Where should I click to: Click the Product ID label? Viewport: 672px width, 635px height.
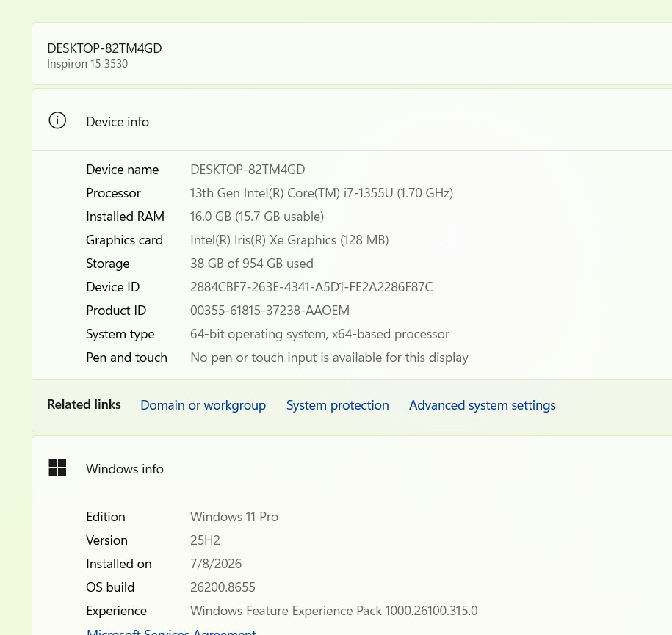(116, 311)
